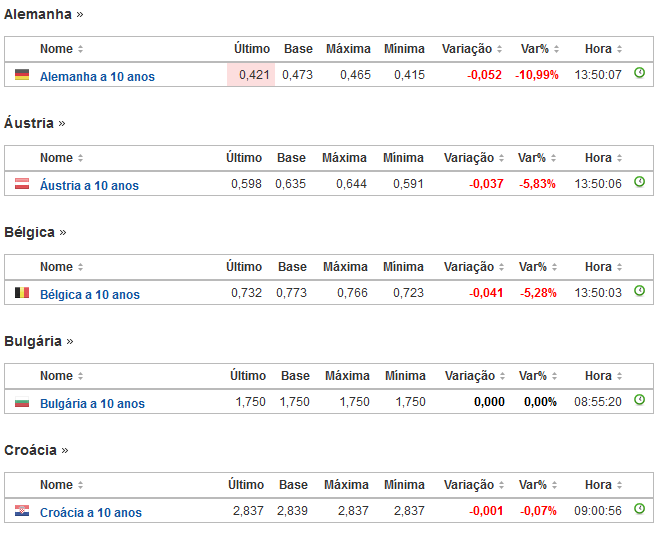662x545 pixels.
Task: Click the Germany flag icon
Action: pos(22,75)
